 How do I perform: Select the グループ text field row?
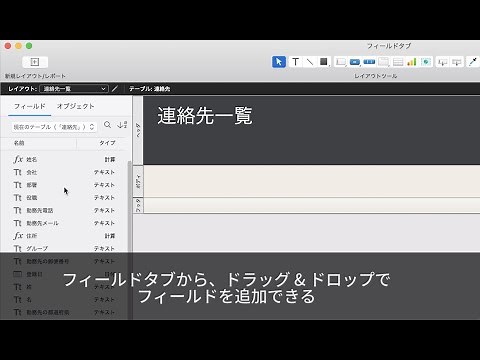click(x=64, y=248)
